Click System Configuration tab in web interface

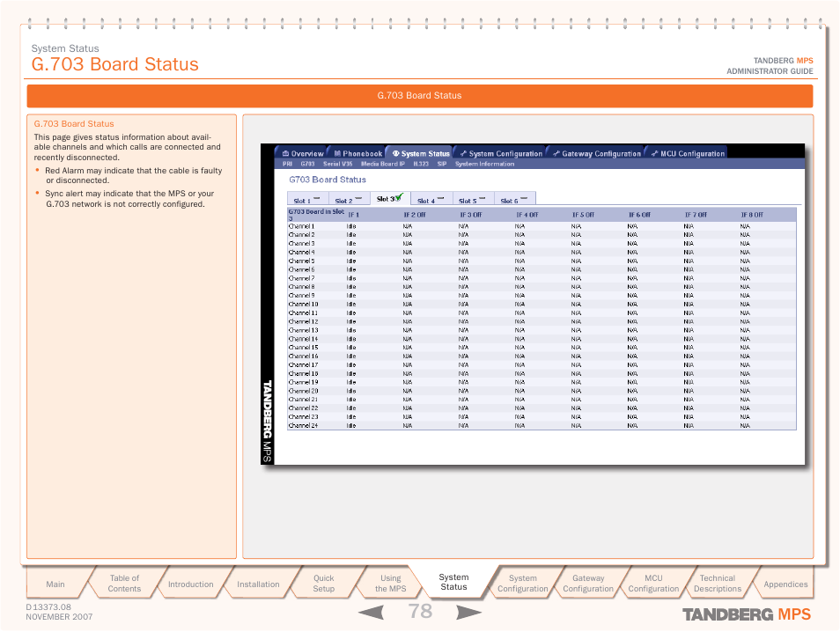tap(501, 153)
